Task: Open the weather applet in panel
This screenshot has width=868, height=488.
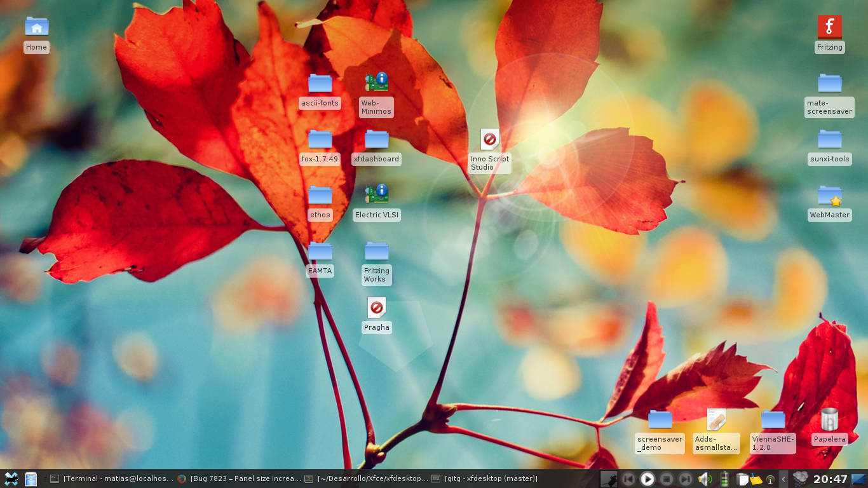Action: pyautogui.click(x=801, y=478)
